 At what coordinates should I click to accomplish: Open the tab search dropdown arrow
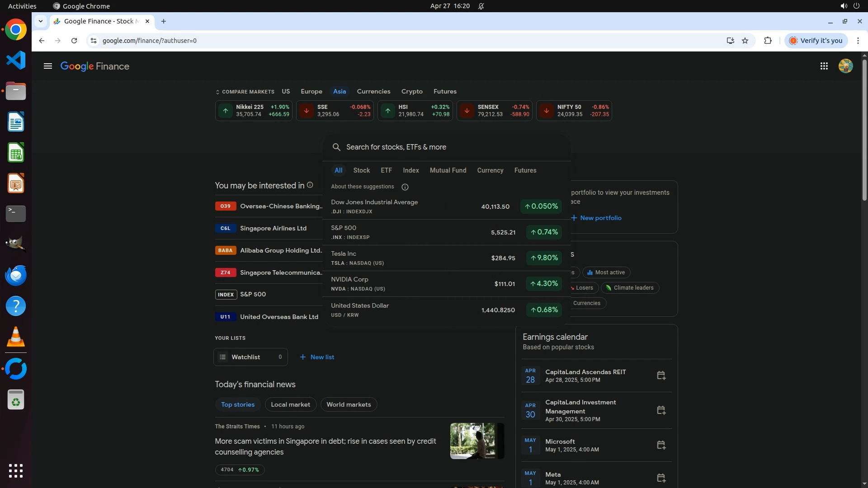[x=41, y=21]
